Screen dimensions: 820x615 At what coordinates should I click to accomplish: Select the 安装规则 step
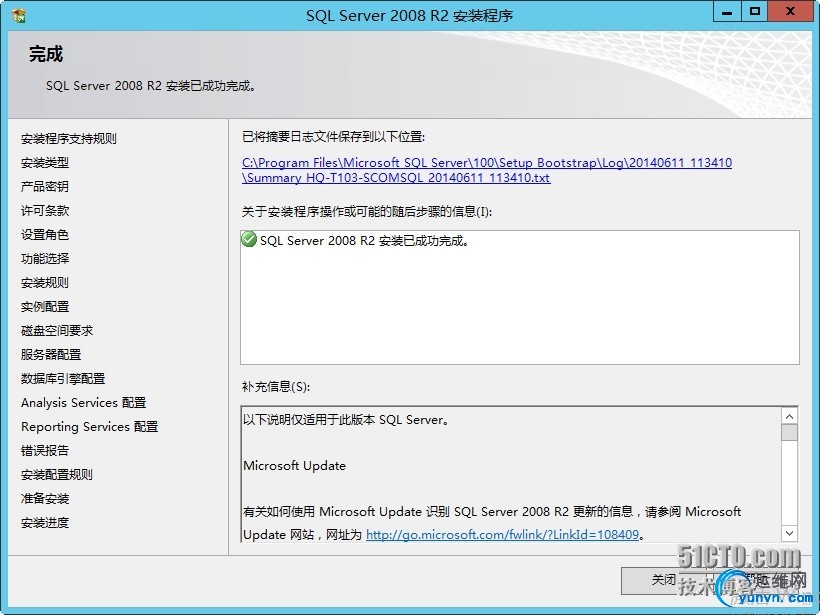[45, 283]
